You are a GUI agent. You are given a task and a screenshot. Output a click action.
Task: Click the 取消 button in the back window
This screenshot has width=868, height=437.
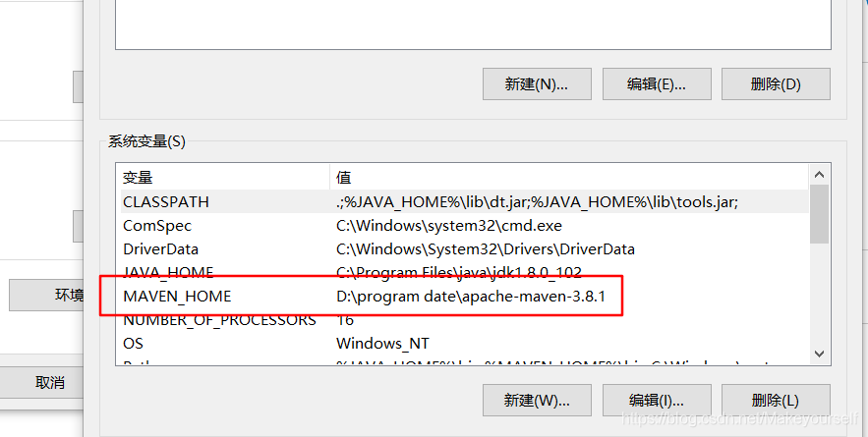(41, 382)
